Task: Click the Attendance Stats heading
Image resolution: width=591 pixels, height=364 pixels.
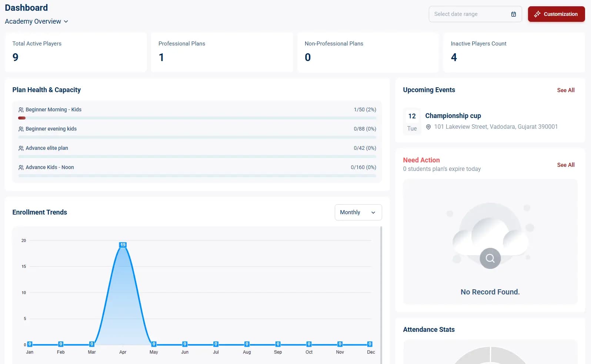Action: point(429,330)
